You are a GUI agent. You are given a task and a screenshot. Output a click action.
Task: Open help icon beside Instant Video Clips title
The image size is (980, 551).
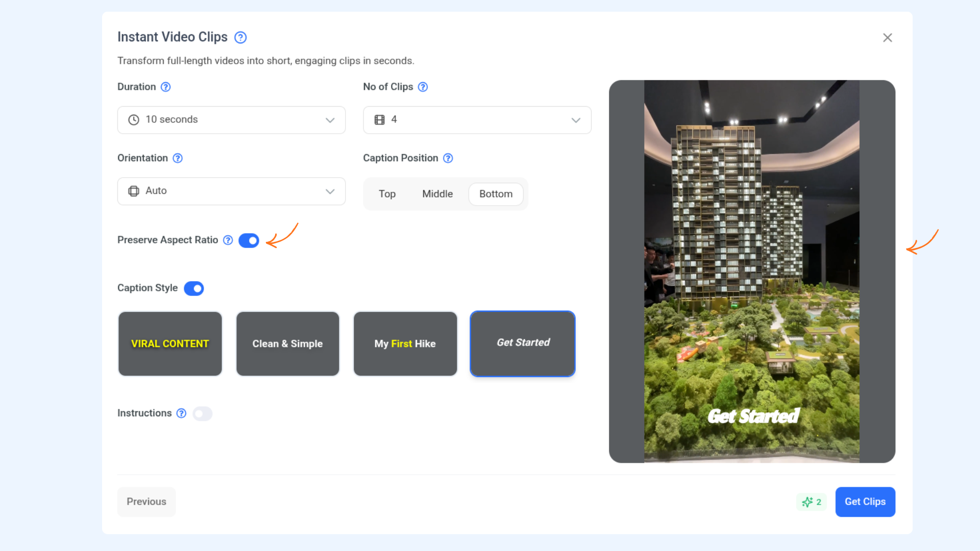point(240,37)
